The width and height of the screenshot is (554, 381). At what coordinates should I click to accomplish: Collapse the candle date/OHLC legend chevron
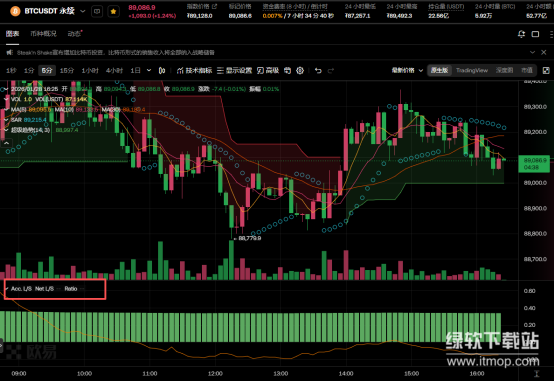[6, 89]
